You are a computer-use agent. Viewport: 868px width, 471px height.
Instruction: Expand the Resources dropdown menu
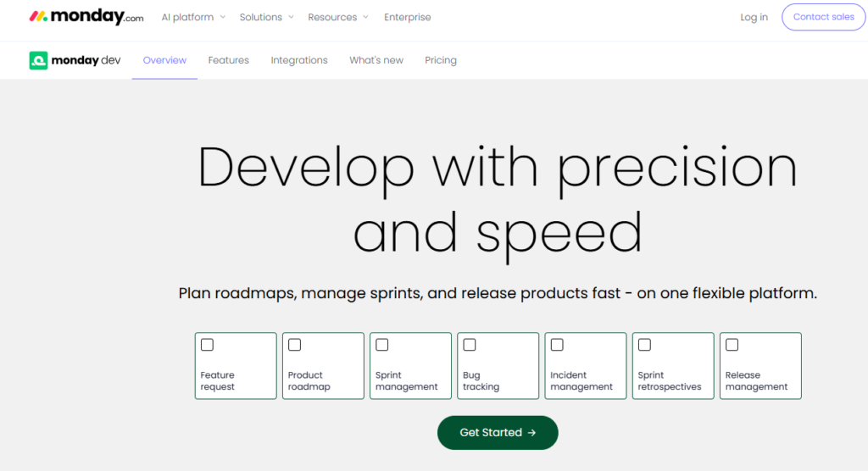coord(337,17)
